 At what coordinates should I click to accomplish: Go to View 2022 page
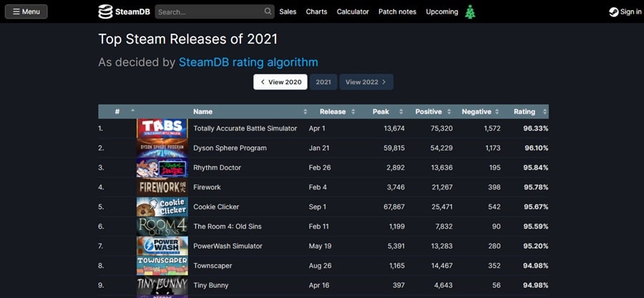pyautogui.click(x=366, y=82)
